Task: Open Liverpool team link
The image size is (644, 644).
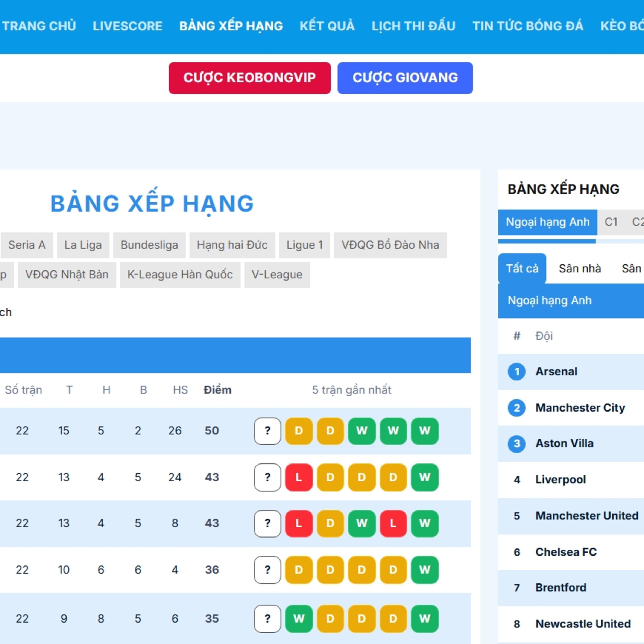Action: [561, 480]
